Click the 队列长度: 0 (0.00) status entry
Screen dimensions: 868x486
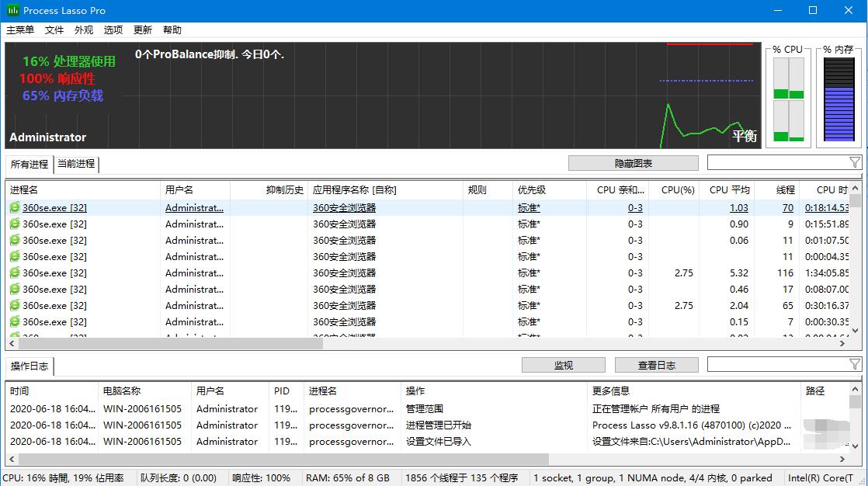pos(179,477)
